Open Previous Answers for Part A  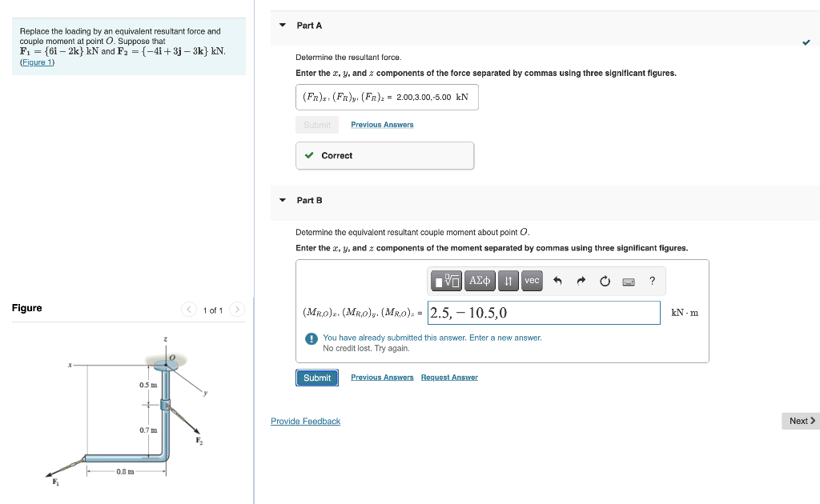(382, 125)
